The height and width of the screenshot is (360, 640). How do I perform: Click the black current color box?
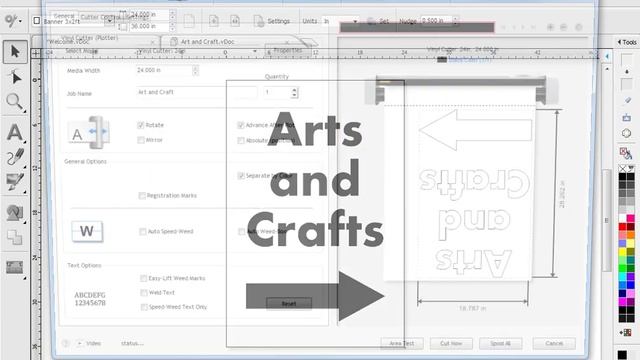tap(622, 355)
